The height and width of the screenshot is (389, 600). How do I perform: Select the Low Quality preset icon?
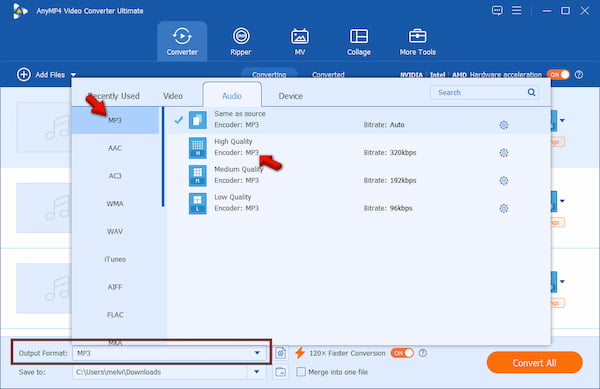(x=197, y=203)
